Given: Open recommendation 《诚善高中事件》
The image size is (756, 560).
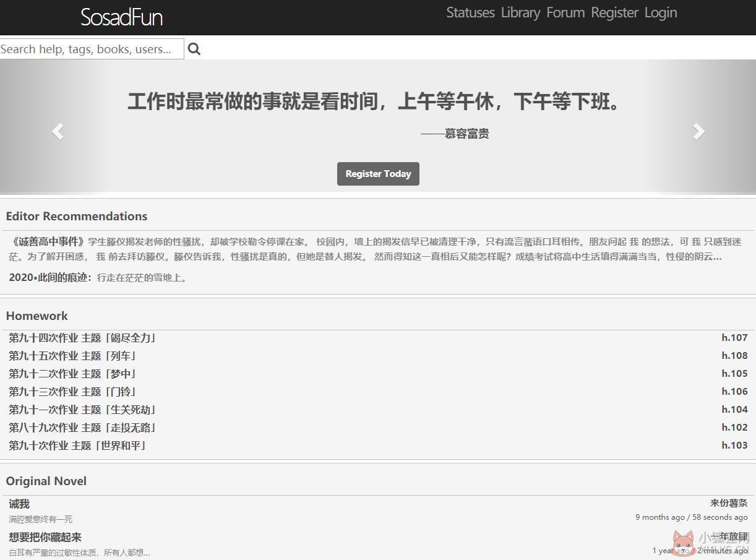Looking at the screenshot, I should click(x=48, y=241).
